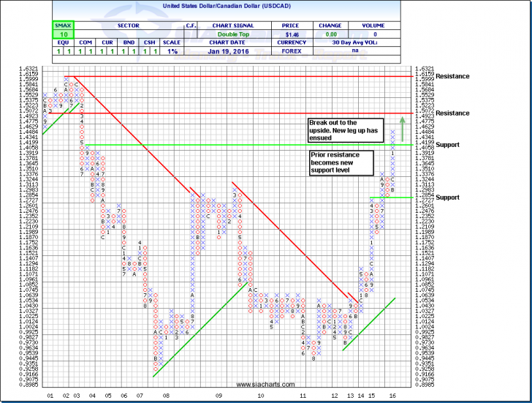The height and width of the screenshot is (403, 532).
Task: Click the Resistance label near 1.5072
Action: [471, 113]
